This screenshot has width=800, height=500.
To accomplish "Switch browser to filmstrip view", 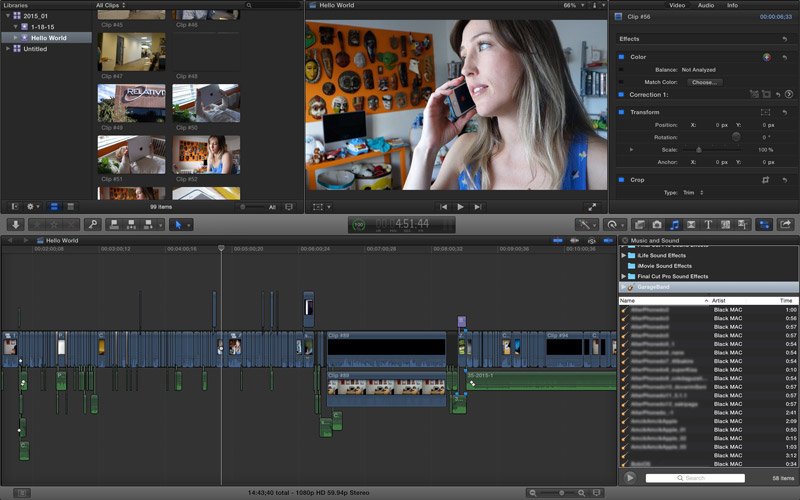I will click(54, 207).
